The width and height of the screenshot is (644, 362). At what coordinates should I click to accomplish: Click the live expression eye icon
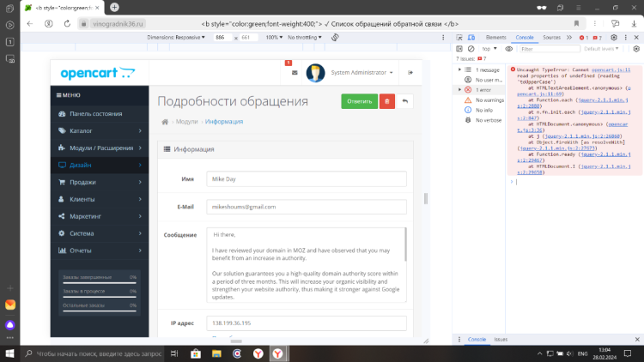click(510, 49)
